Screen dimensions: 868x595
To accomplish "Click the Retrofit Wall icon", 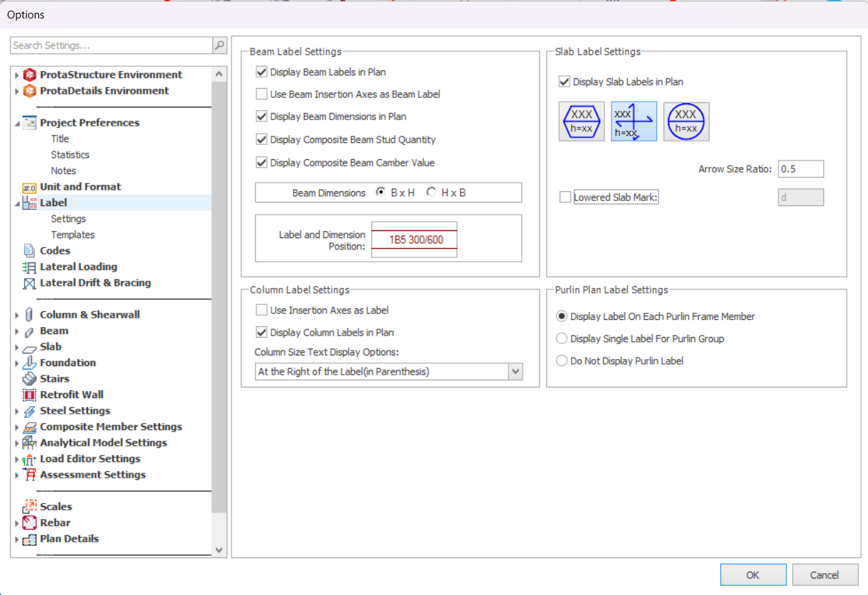I will (29, 395).
